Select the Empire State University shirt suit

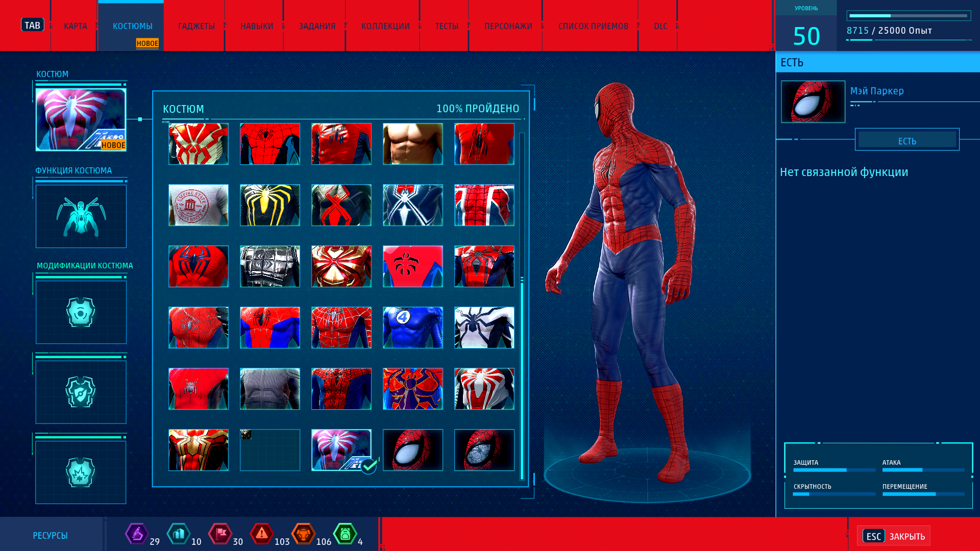(x=199, y=205)
